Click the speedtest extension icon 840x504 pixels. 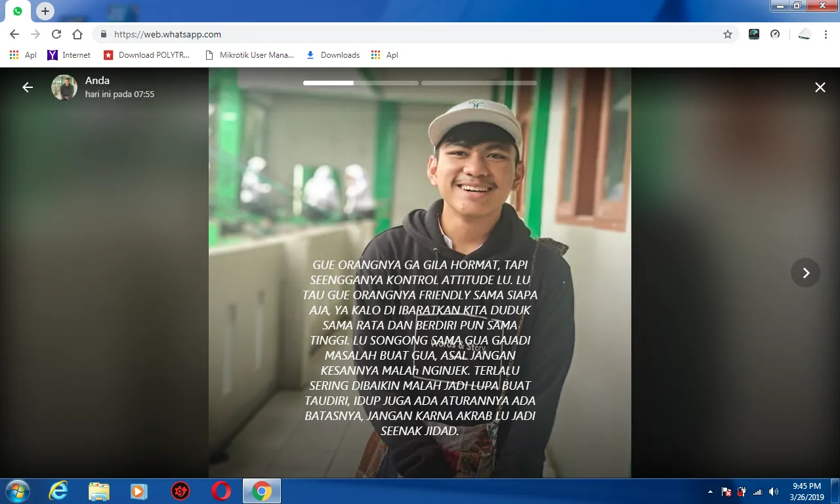click(774, 34)
